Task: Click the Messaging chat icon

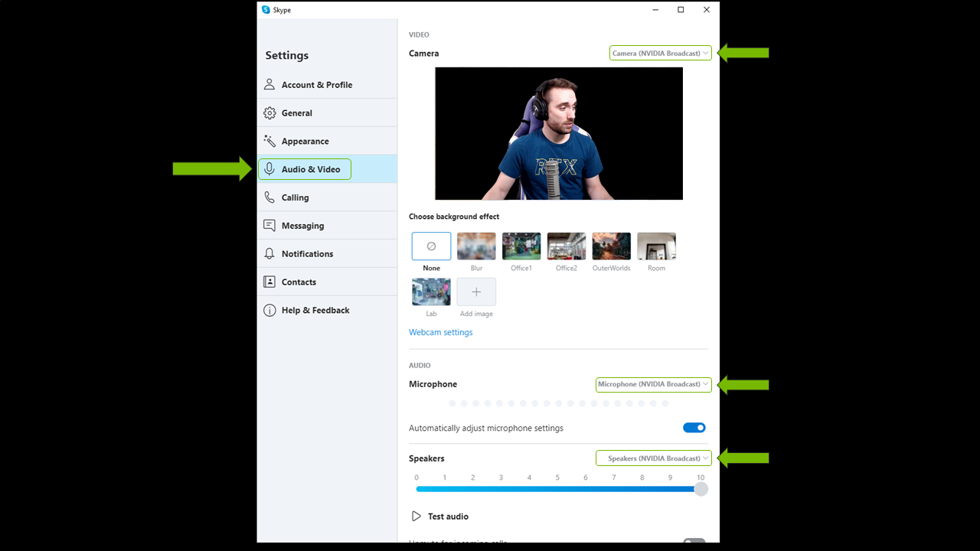Action: point(269,226)
